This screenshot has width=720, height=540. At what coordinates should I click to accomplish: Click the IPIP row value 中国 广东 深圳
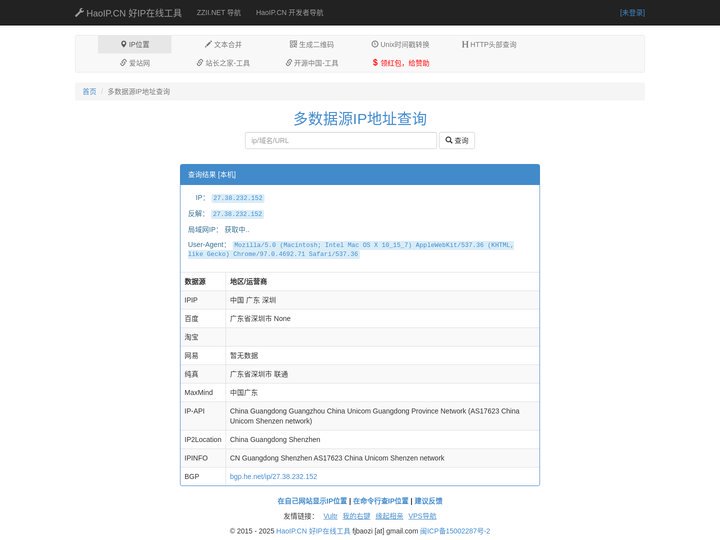(253, 300)
